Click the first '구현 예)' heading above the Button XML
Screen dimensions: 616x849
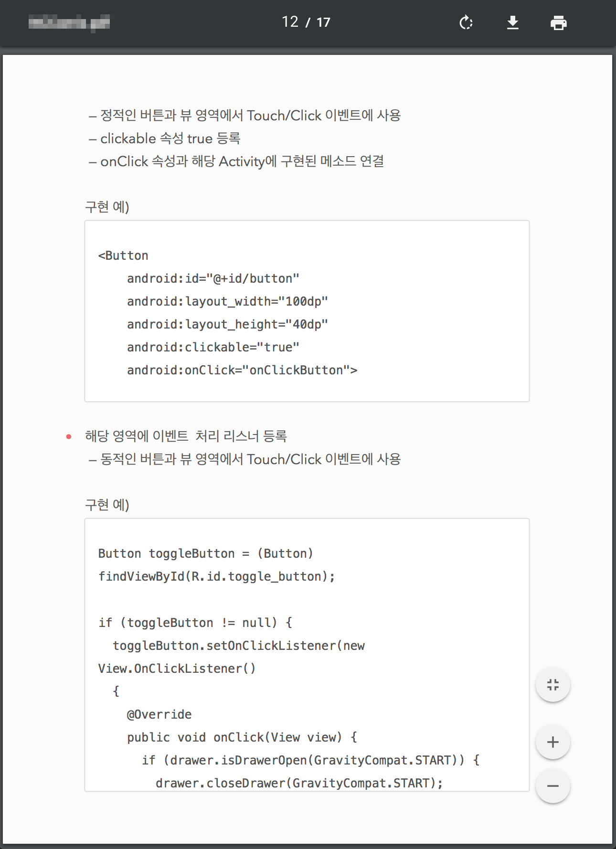[x=107, y=207]
